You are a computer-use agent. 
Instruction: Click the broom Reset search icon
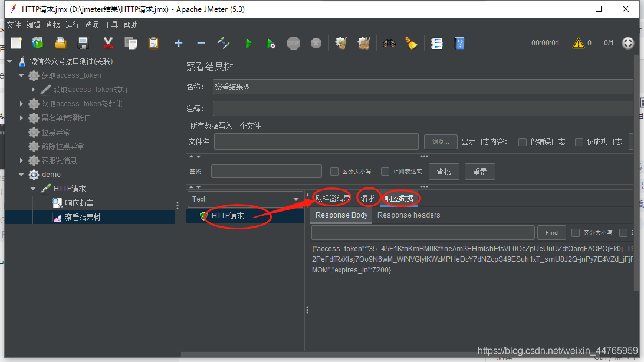click(411, 43)
